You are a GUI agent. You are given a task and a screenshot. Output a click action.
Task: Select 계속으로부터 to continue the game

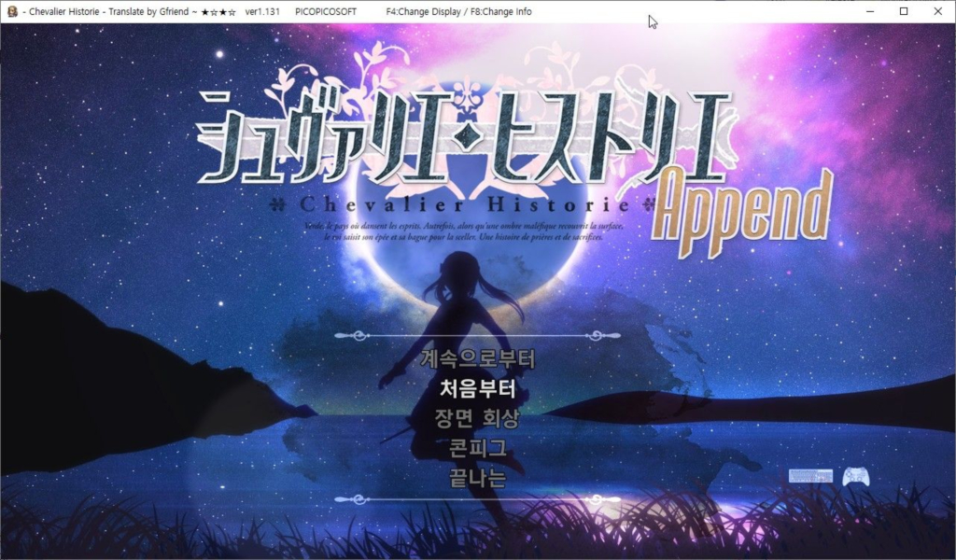(x=477, y=357)
